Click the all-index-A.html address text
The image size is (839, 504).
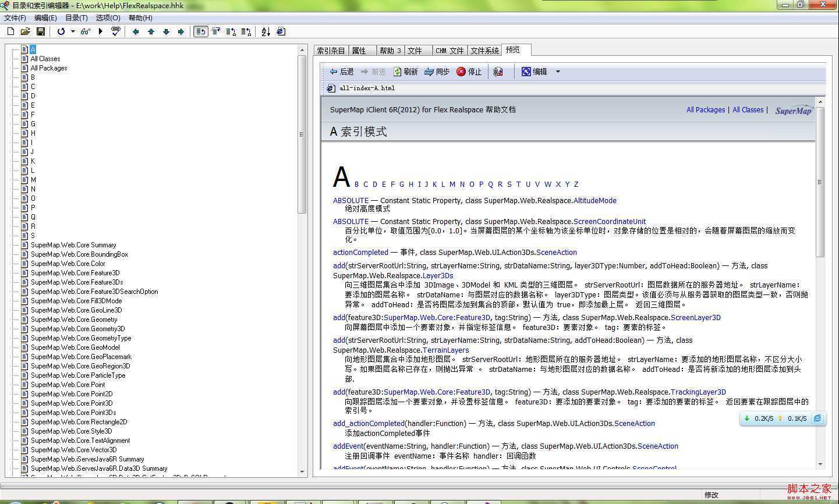coord(367,88)
